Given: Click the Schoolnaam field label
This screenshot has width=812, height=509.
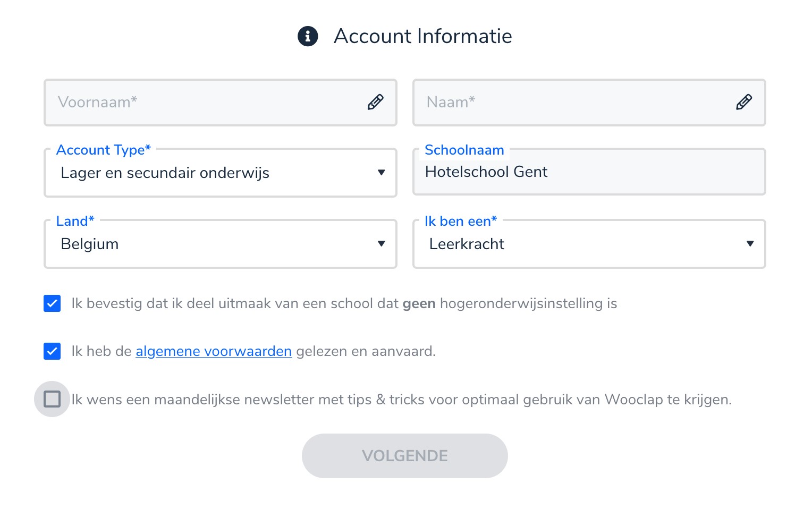Looking at the screenshot, I should 464,150.
